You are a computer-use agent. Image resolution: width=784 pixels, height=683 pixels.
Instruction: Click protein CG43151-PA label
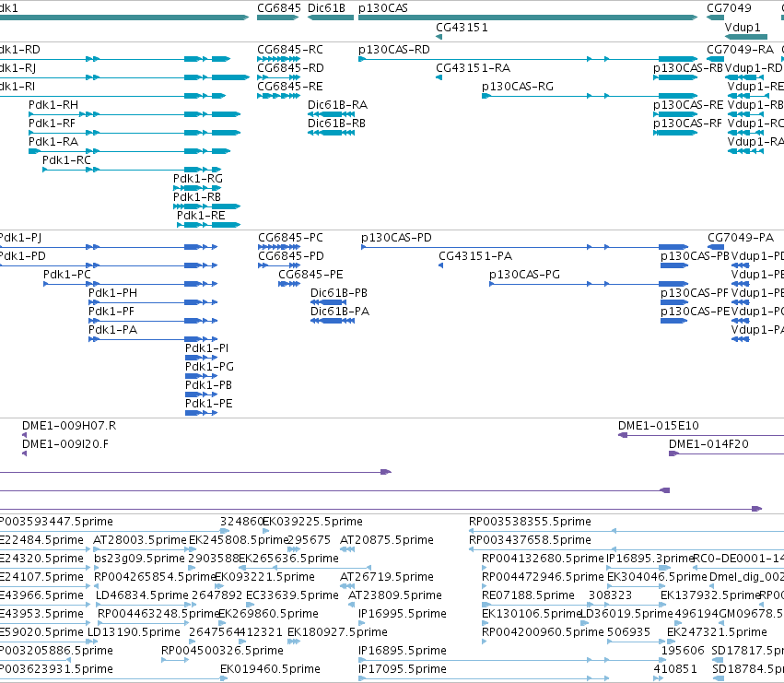475,256
